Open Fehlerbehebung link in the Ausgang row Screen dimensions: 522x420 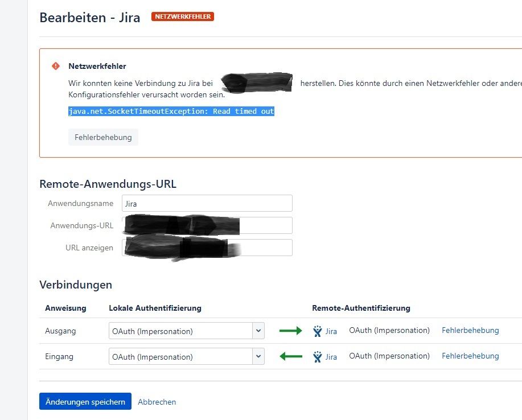point(470,330)
